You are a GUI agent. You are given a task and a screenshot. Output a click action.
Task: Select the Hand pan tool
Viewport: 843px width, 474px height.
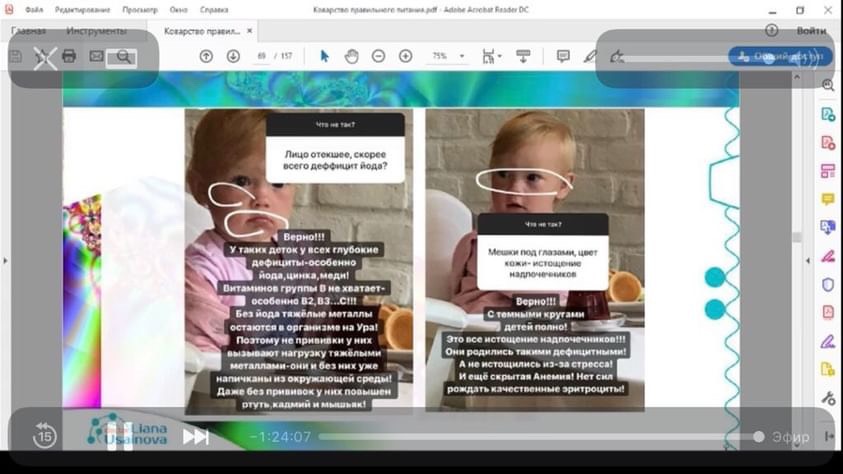coord(352,56)
